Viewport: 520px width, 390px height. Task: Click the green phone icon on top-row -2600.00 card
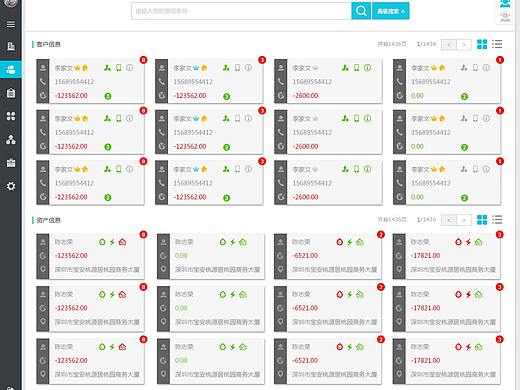(x=356, y=68)
